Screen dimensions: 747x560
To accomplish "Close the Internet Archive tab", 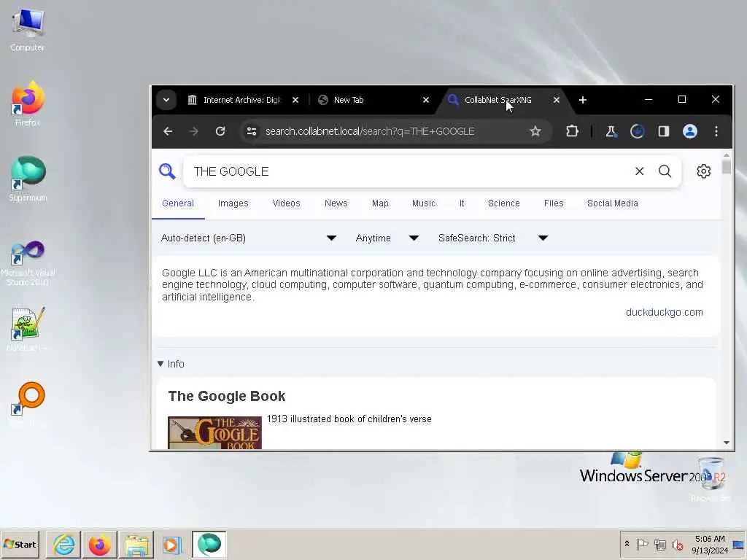I will click(295, 100).
